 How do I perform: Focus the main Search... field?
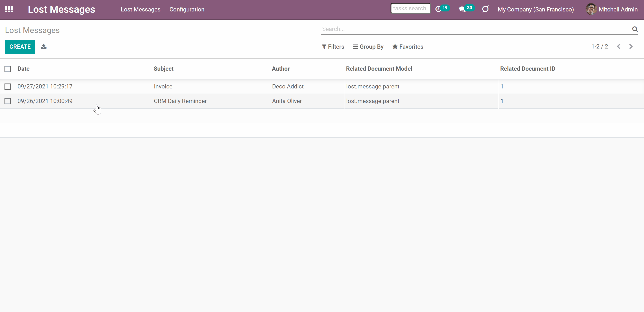pos(476,29)
